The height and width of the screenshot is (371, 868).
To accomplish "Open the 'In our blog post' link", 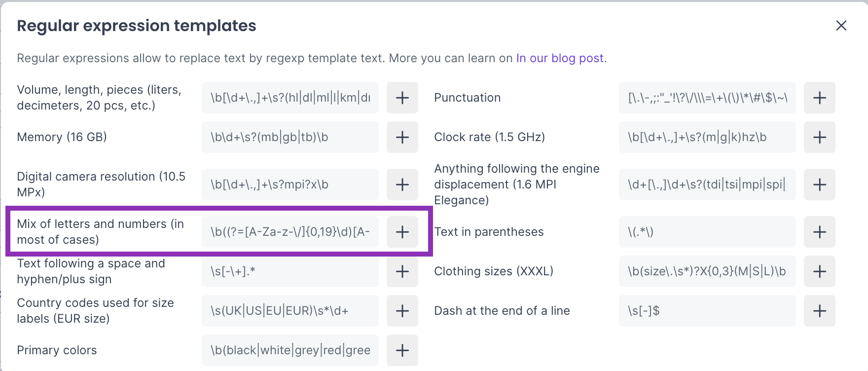I will coord(560,58).
